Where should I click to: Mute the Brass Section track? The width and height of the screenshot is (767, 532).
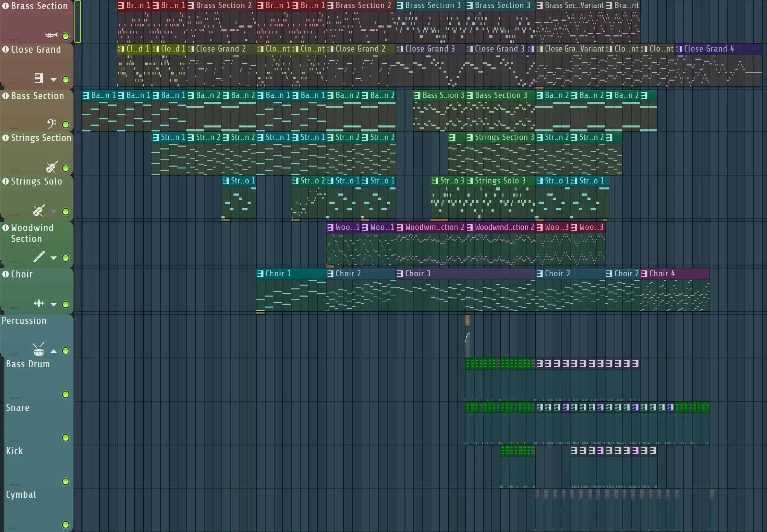(66, 36)
